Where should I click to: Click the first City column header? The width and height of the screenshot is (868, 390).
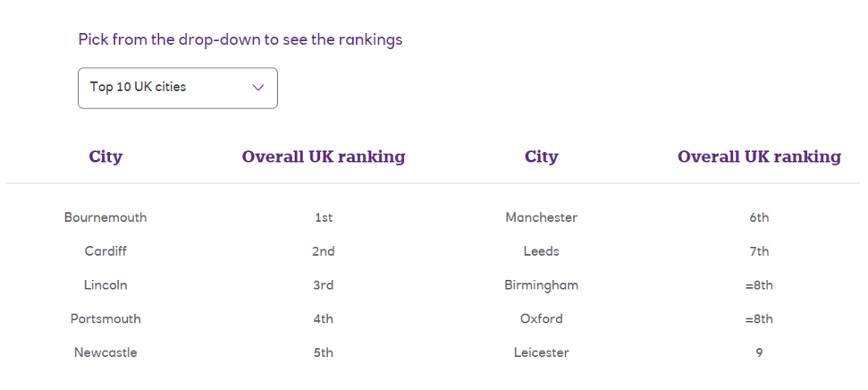click(106, 157)
